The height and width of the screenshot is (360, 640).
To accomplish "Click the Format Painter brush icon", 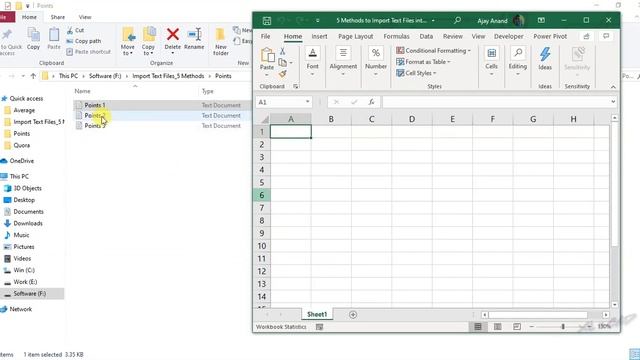I will click(282, 74).
